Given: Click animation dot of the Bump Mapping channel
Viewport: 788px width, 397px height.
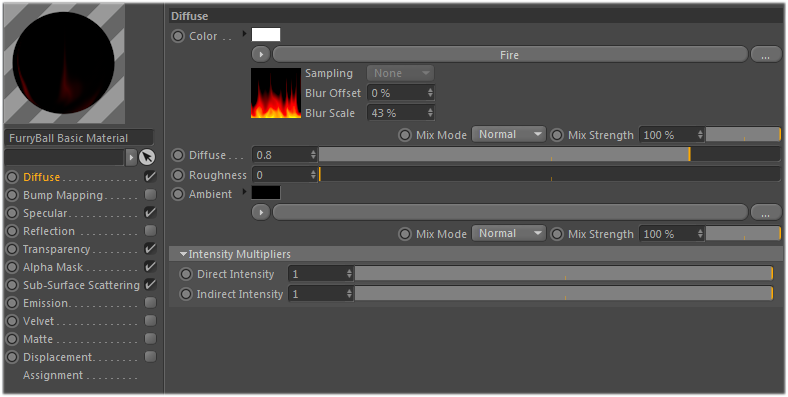Looking at the screenshot, I should pos(12,195).
